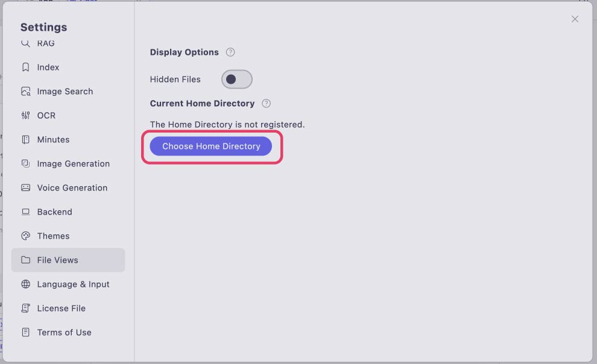Open help for Display Options
The image size is (597, 364).
pyautogui.click(x=230, y=52)
